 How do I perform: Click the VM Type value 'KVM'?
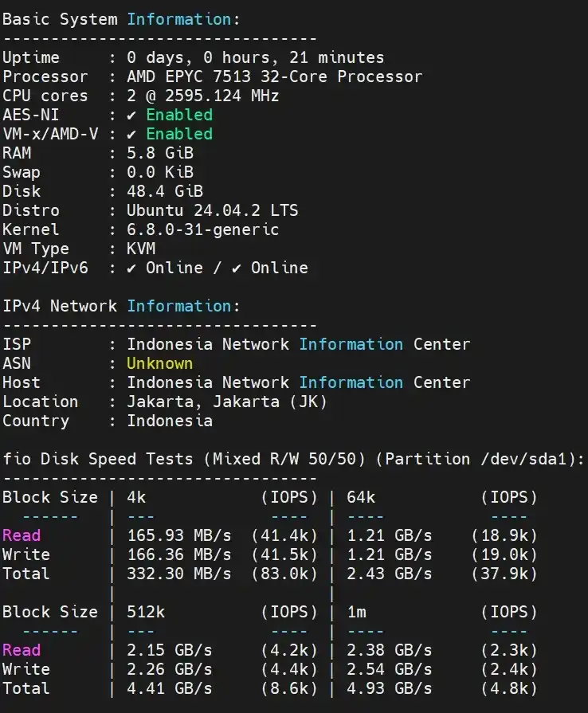pyautogui.click(x=141, y=249)
